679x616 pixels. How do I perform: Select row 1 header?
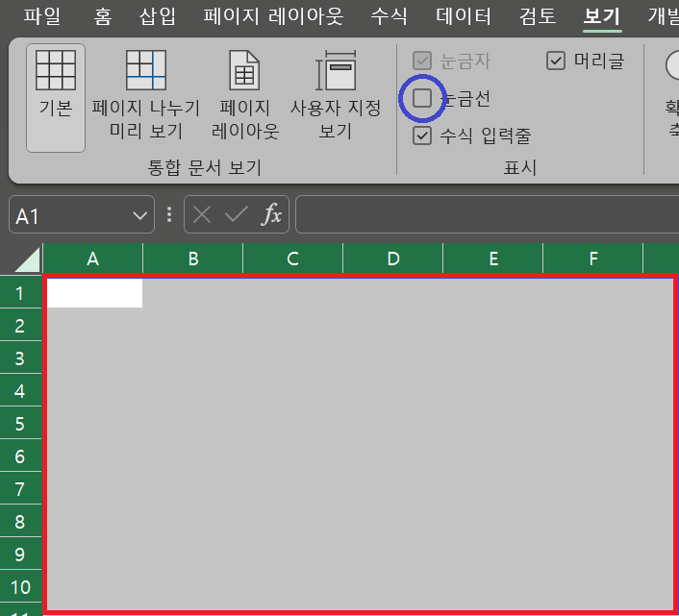[x=20, y=293]
